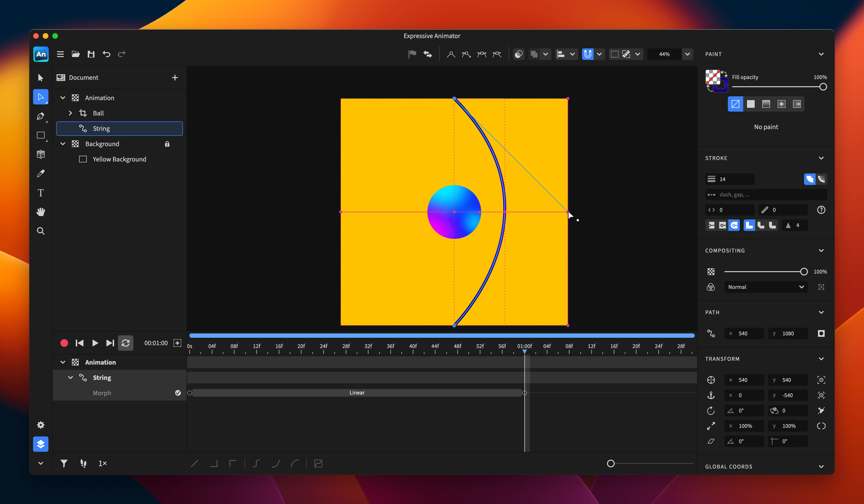Toggle the lock on the Background layer
The image size is (864, 504).
(167, 144)
